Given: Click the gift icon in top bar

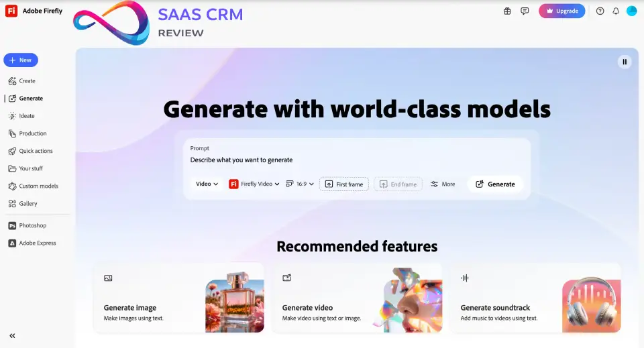Looking at the screenshot, I should (x=507, y=11).
